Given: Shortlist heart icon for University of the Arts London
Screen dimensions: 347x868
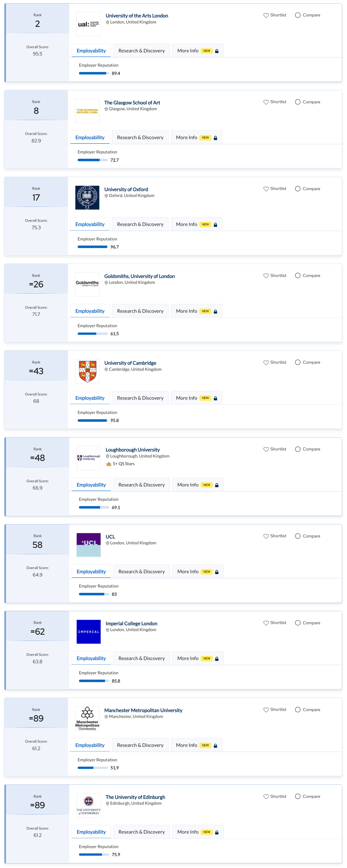Looking at the screenshot, I should (x=266, y=15).
